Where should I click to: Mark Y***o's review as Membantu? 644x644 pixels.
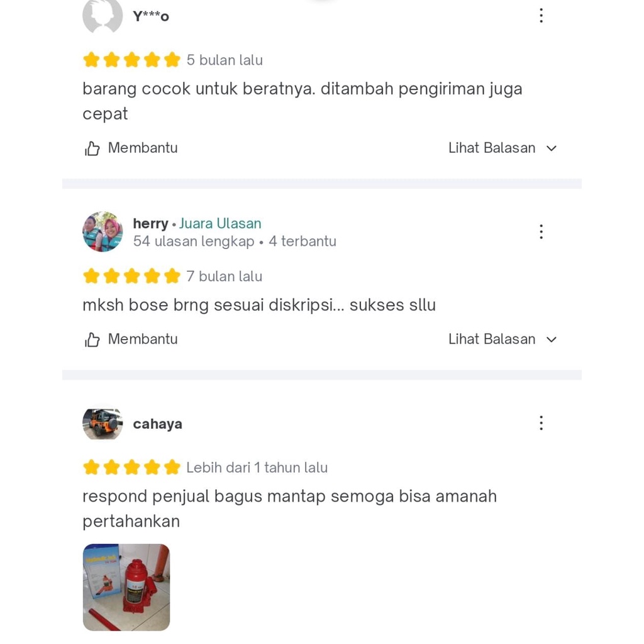tap(131, 148)
